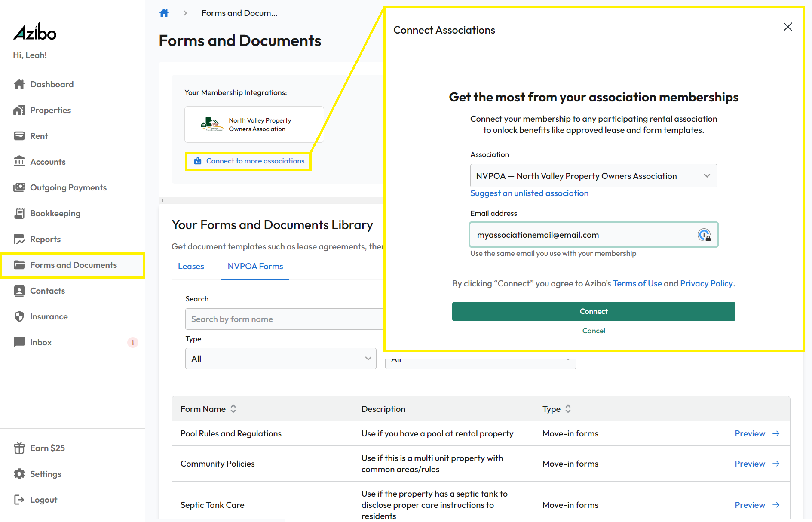Switch to the NVPOA Forms tab
Screen dimensions: 812x522
pyautogui.click(x=255, y=266)
